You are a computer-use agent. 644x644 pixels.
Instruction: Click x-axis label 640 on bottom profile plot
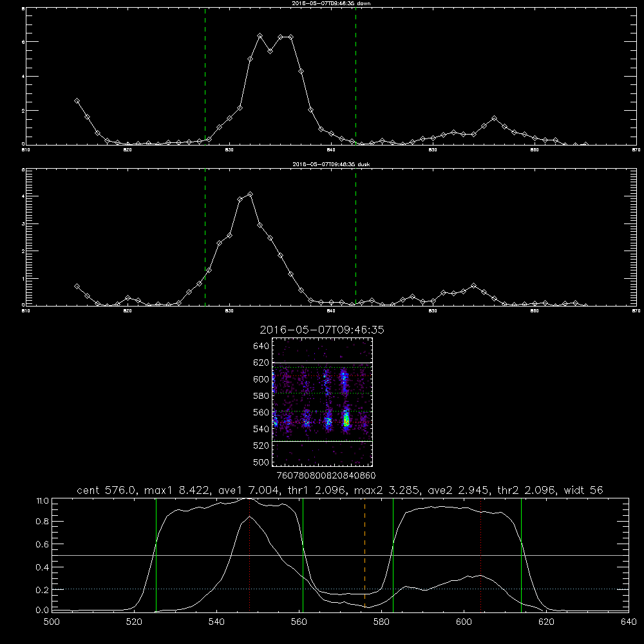pyautogui.click(x=629, y=622)
